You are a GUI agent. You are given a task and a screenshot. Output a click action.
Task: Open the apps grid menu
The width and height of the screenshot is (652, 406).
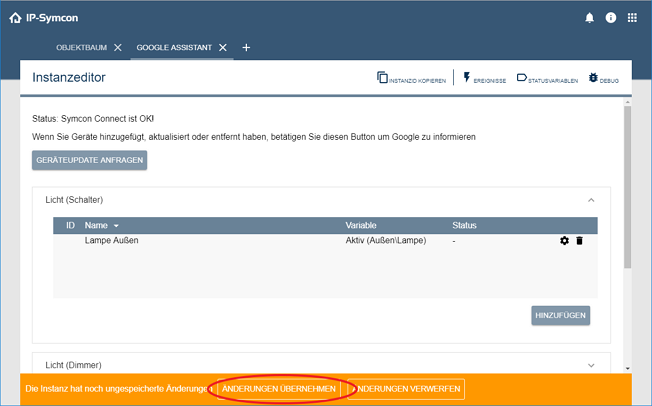coord(632,18)
